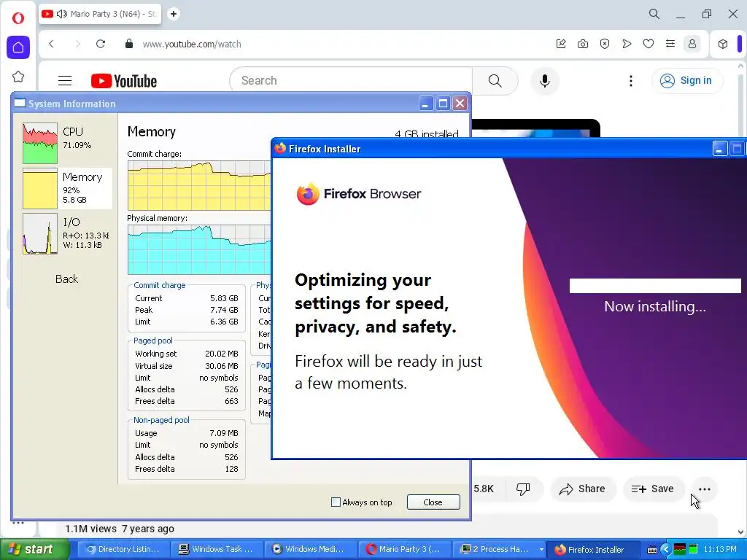Viewport: 747px width, 560px height.
Task: Click the YouTube search magnifier button
Action: [495, 80]
